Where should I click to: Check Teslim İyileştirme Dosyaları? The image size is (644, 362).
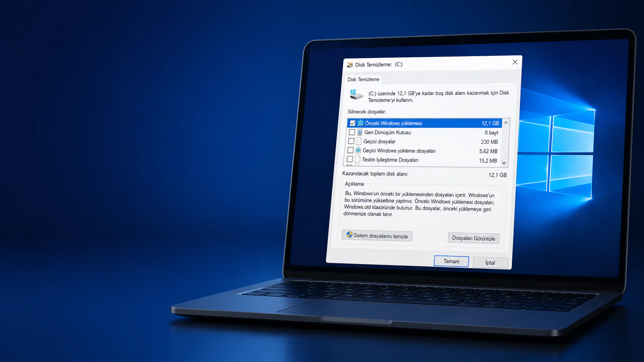coord(349,159)
